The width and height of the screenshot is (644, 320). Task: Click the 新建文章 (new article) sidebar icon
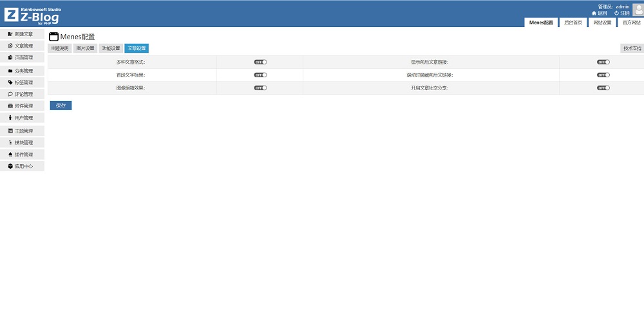(x=10, y=33)
